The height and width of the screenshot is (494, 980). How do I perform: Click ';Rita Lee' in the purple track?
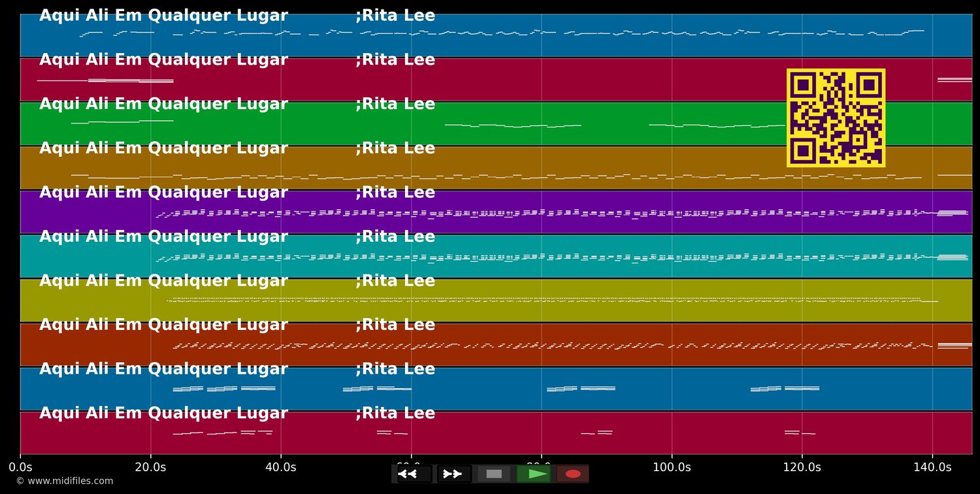pos(395,192)
